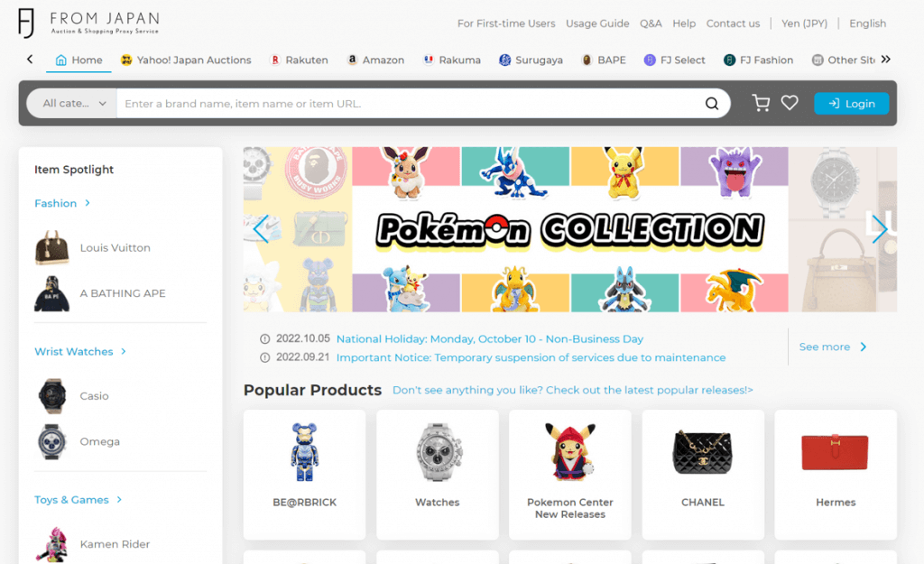This screenshot has height=564, width=924.
Task: Open the All categories dropdown
Action: coord(72,103)
